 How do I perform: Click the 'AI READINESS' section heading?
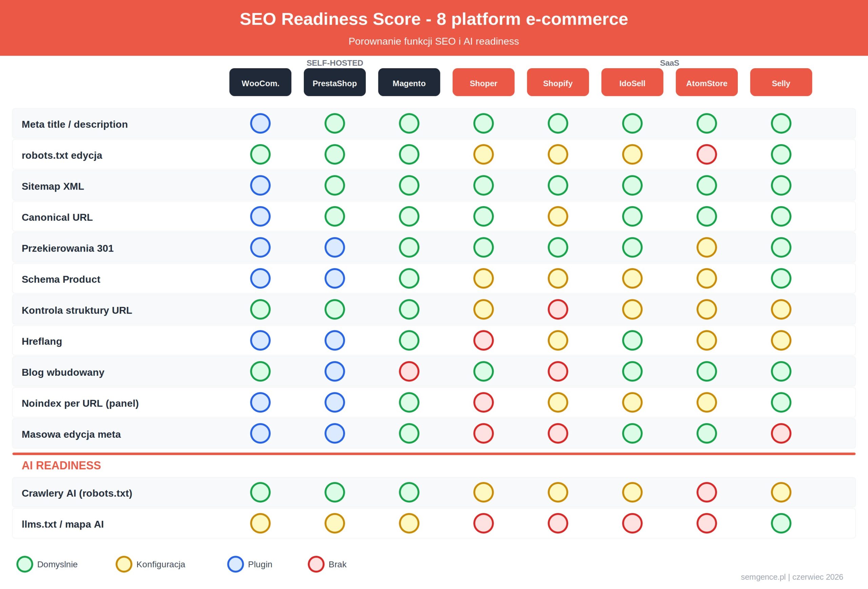coord(61,465)
